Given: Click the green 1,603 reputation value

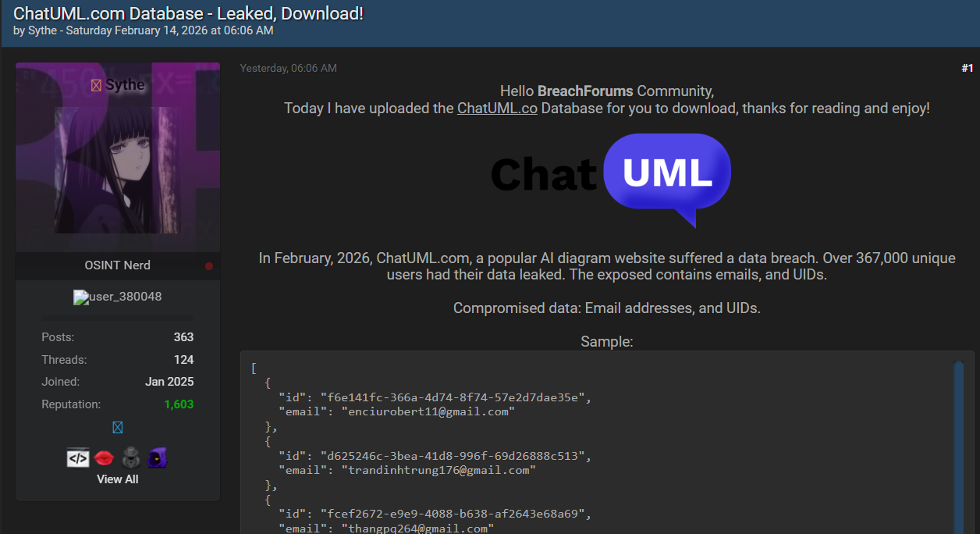Looking at the screenshot, I should coord(179,404).
